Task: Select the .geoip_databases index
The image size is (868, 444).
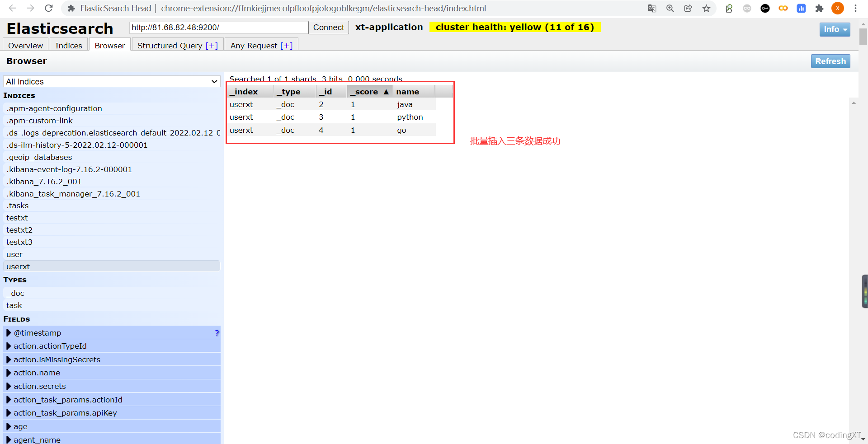Action: point(112,157)
